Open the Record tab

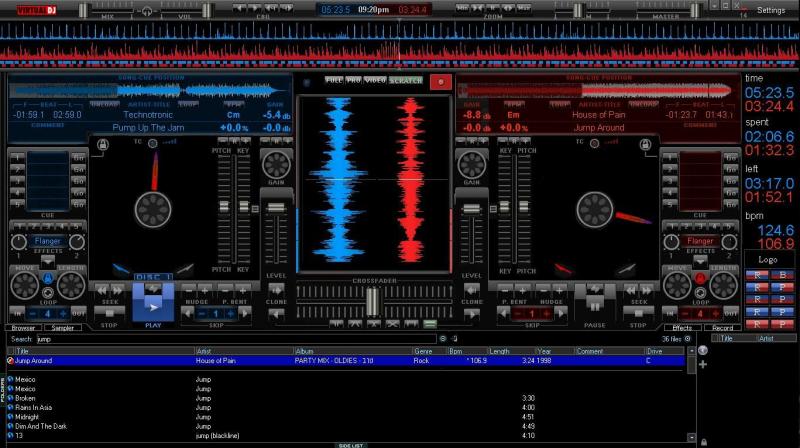(722, 328)
